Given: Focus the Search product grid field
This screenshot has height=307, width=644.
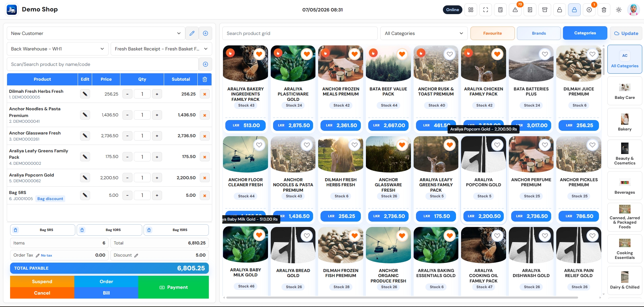Looking at the screenshot, I should [x=300, y=33].
